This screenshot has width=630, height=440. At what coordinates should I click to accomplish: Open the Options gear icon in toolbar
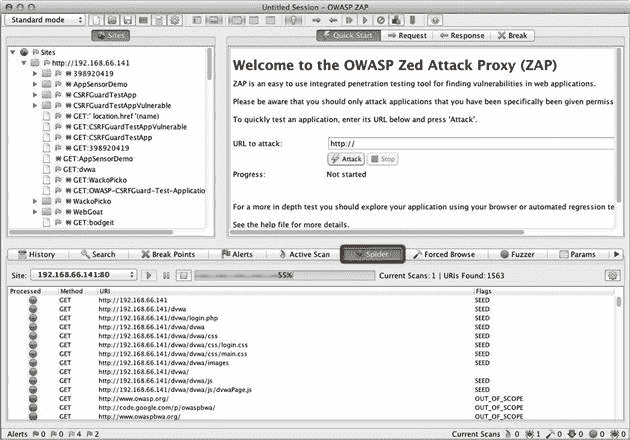[x=175, y=20]
